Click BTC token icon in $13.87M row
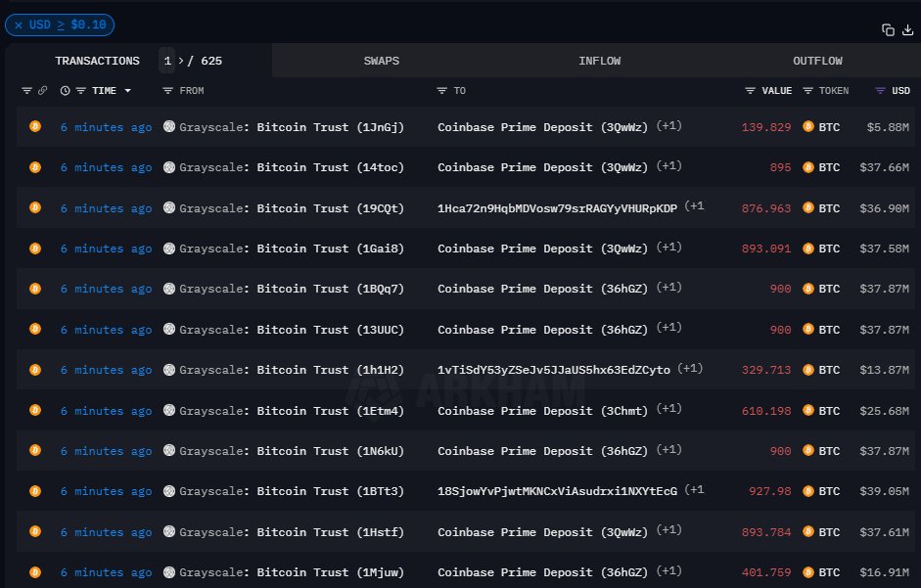Image resolution: width=921 pixels, height=588 pixels. pos(808,370)
